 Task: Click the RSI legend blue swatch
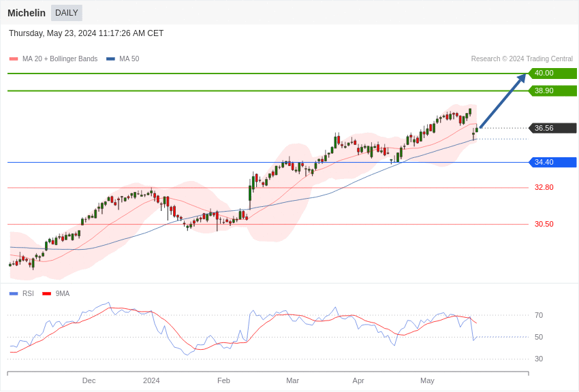(x=14, y=294)
